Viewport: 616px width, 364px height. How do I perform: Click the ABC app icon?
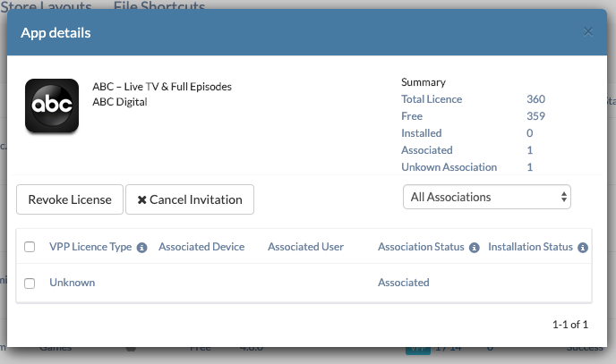[x=52, y=106]
